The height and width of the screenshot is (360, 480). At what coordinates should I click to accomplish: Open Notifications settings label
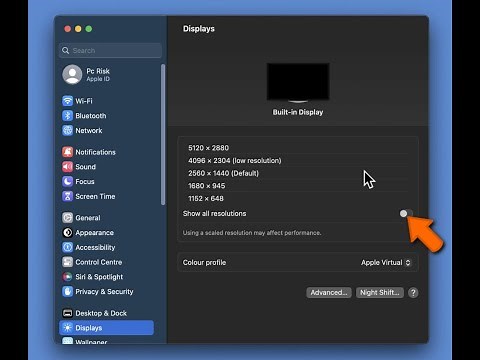(95, 152)
